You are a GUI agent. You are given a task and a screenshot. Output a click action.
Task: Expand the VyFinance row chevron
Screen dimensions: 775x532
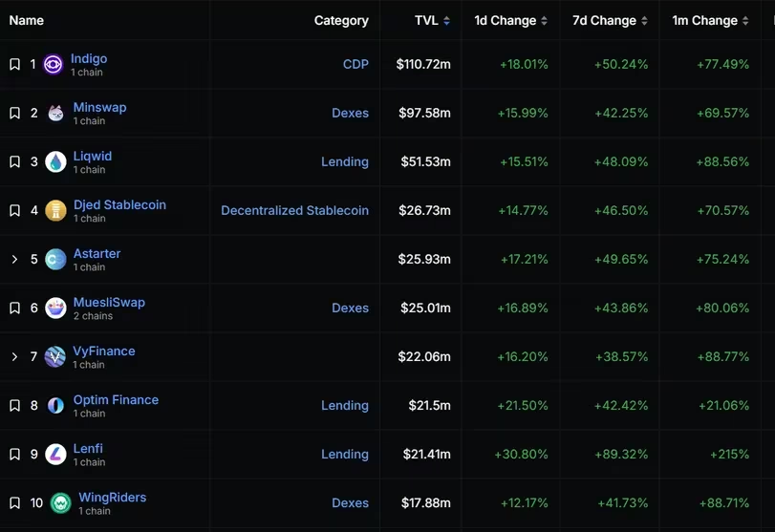(x=14, y=356)
